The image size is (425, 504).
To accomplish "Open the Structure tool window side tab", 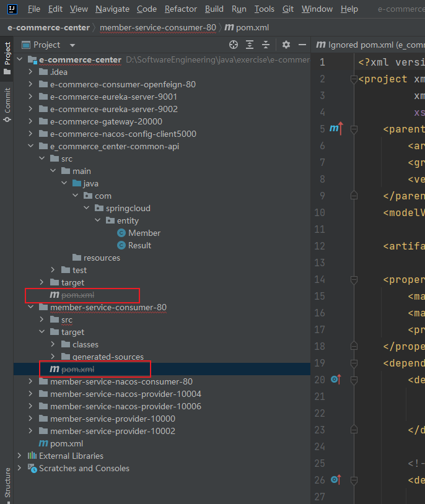I will 7,484.
